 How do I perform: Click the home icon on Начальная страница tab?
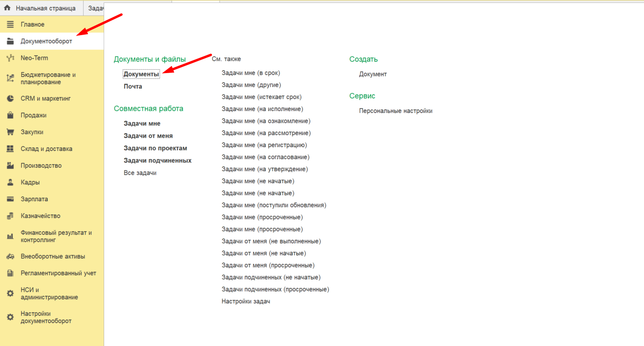point(7,8)
